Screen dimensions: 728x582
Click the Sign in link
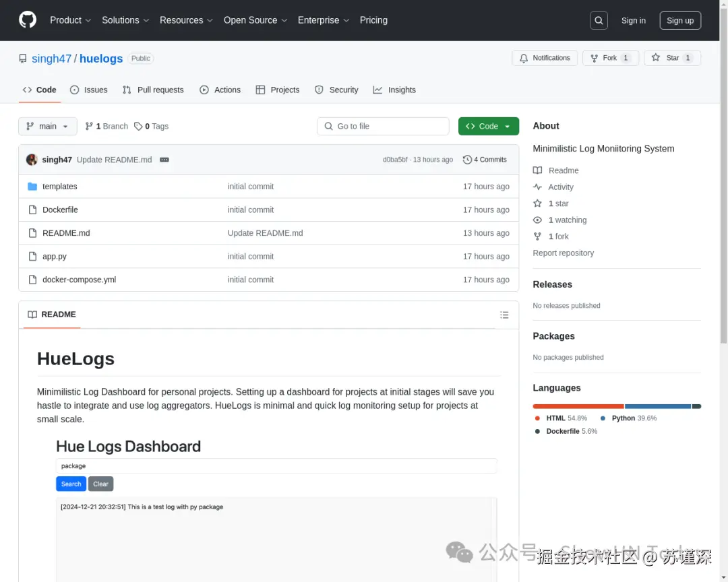[633, 20]
